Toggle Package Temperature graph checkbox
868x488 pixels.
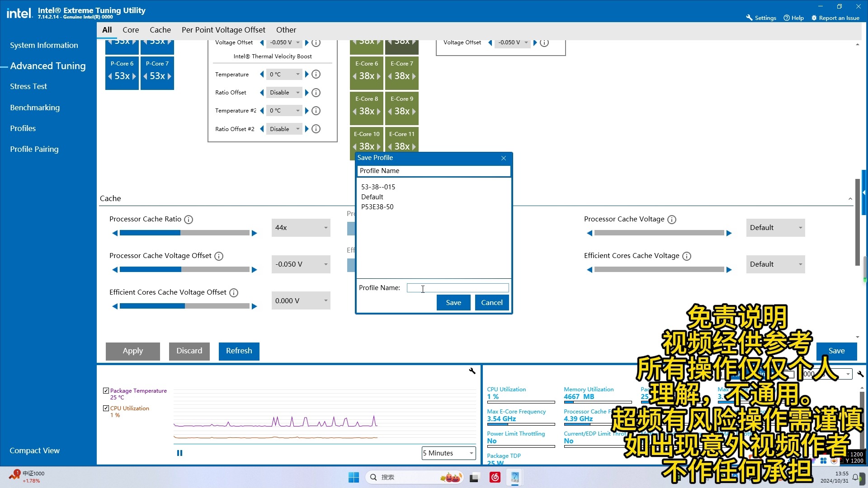(x=106, y=391)
